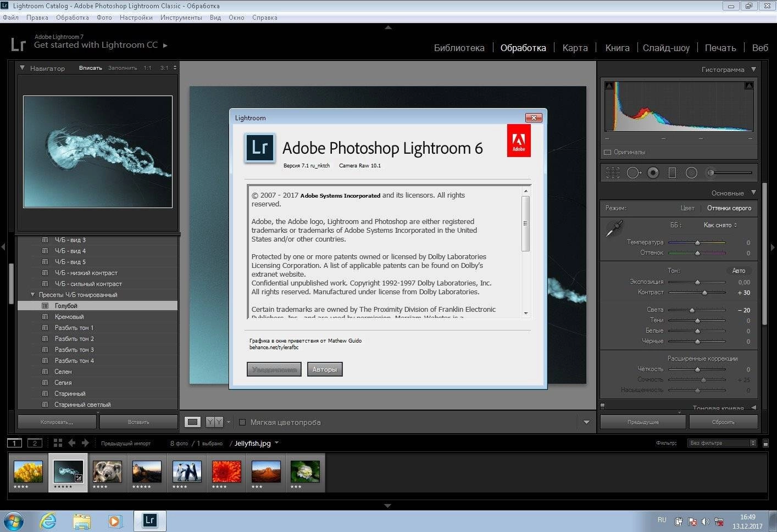Set navigator zoom to Заполнить
The image size is (777, 532).
point(123,68)
